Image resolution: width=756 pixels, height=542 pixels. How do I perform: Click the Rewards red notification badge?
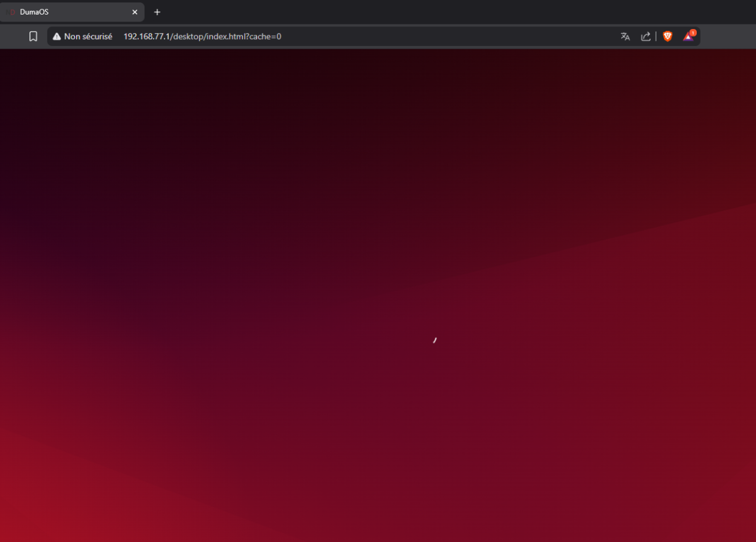click(x=693, y=33)
